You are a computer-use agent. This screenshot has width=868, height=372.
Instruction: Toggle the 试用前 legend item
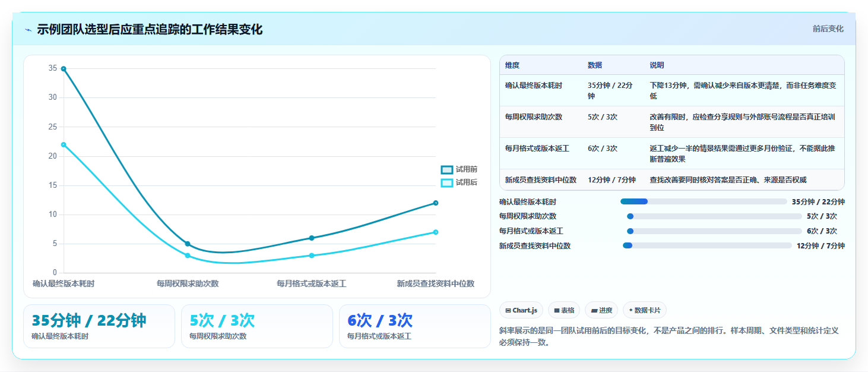459,169
